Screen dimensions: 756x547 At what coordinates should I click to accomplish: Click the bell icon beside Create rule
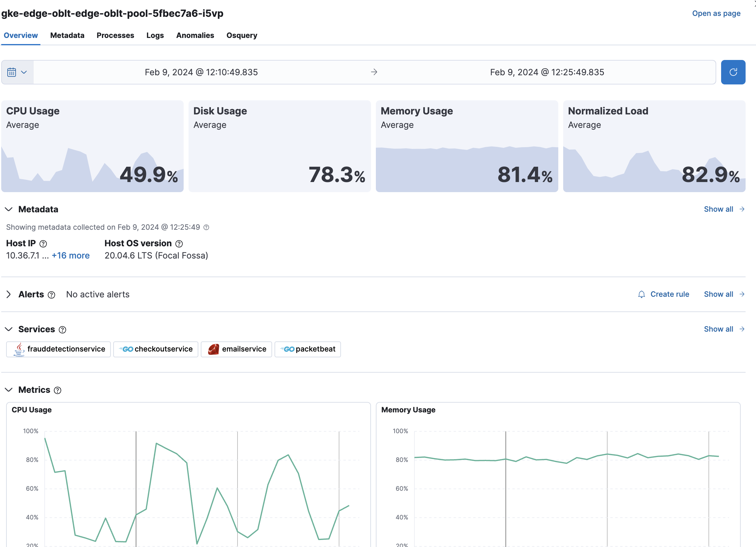pyautogui.click(x=641, y=295)
